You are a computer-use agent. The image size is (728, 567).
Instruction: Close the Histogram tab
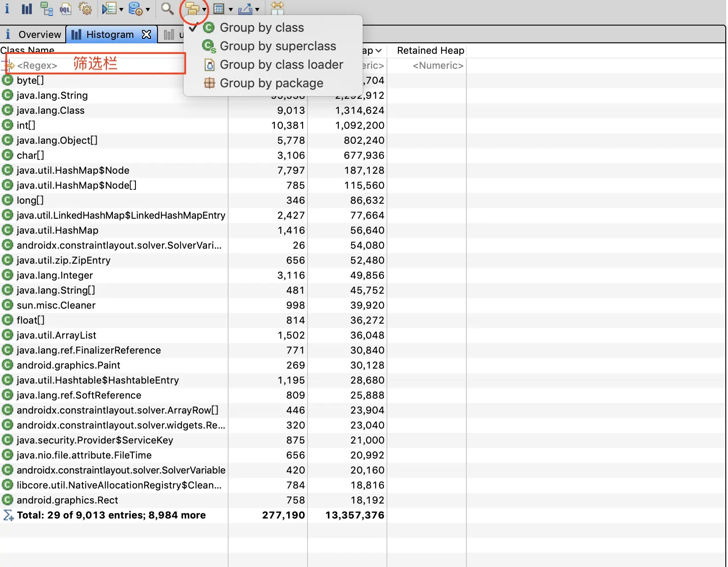[x=146, y=34]
